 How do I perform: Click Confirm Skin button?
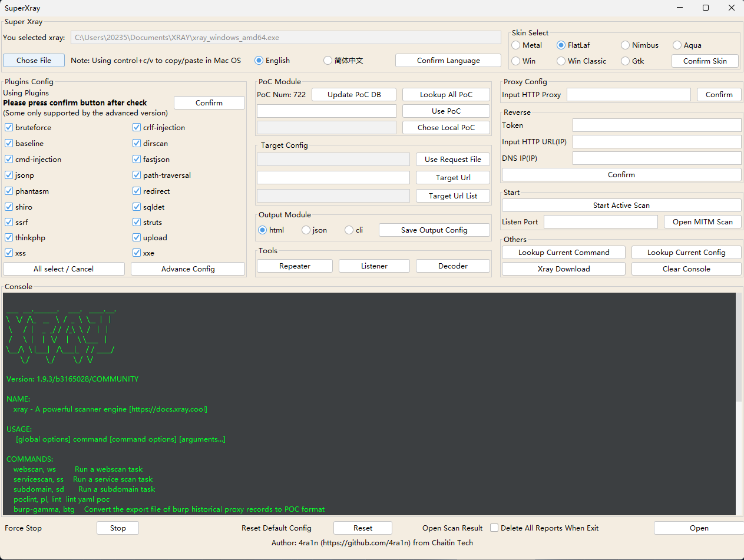point(705,61)
